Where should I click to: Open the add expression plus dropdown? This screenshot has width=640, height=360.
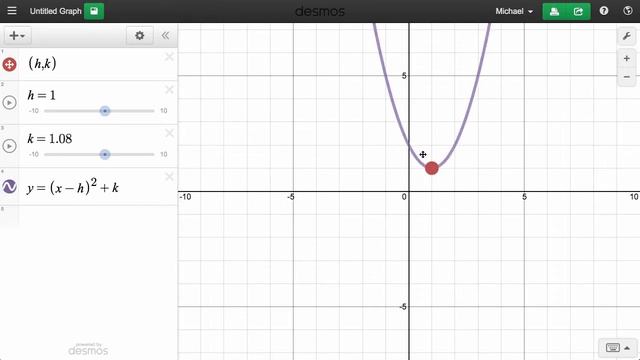click(x=17, y=36)
